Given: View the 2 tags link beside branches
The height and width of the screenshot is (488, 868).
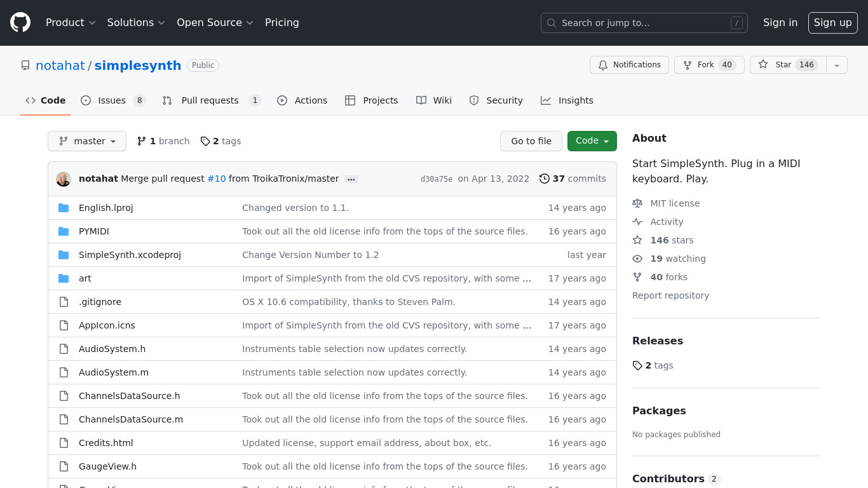Looking at the screenshot, I should pos(220,141).
